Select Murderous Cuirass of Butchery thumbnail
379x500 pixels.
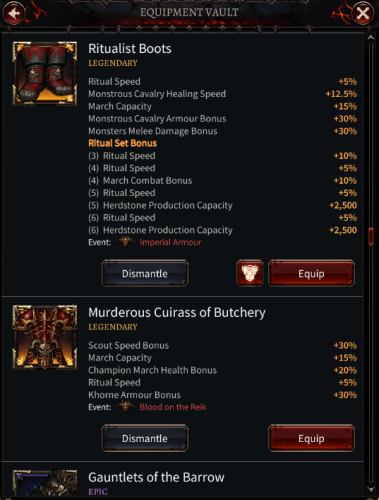click(x=45, y=337)
